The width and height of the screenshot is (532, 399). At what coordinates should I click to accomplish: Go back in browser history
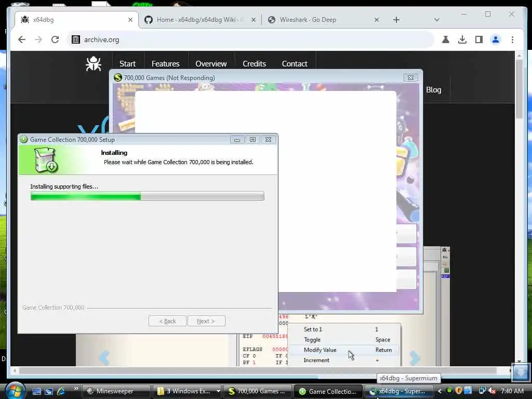[22, 39]
